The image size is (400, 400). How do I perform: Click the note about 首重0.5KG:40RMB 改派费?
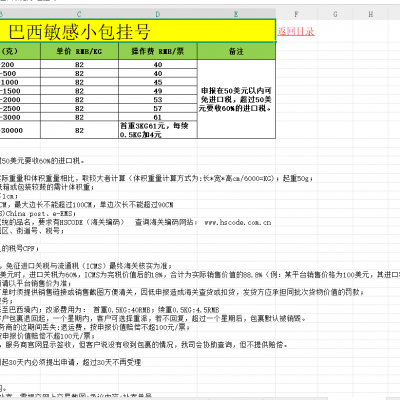pyautogui.click(x=110, y=309)
